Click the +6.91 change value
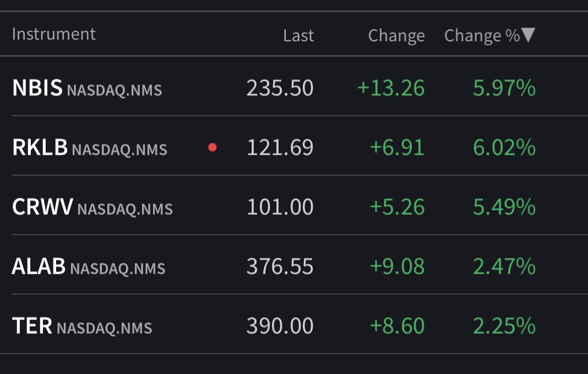The height and width of the screenshot is (374, 588). point(397,148)
